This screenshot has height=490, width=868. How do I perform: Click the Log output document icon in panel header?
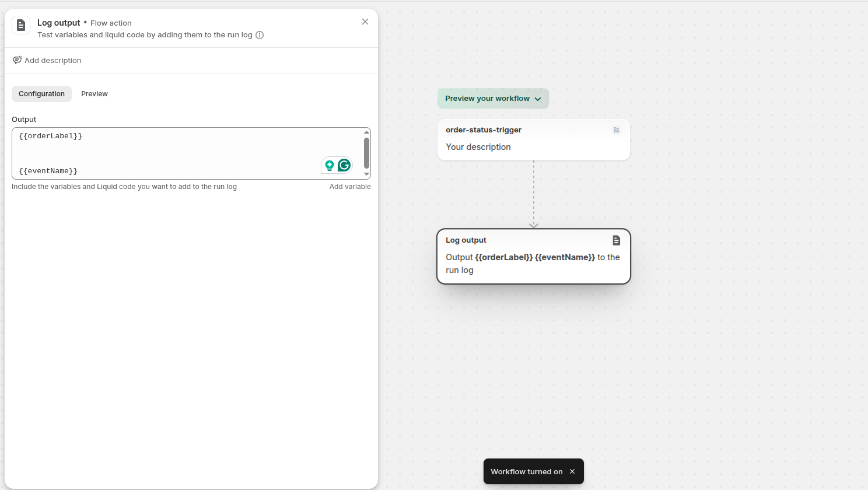tap(21, 25)
